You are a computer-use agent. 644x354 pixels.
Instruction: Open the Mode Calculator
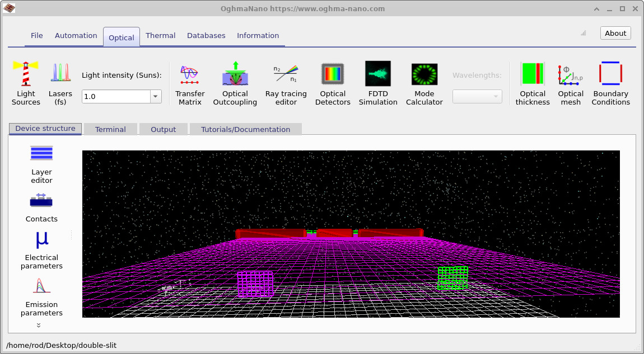pos(424,81)
